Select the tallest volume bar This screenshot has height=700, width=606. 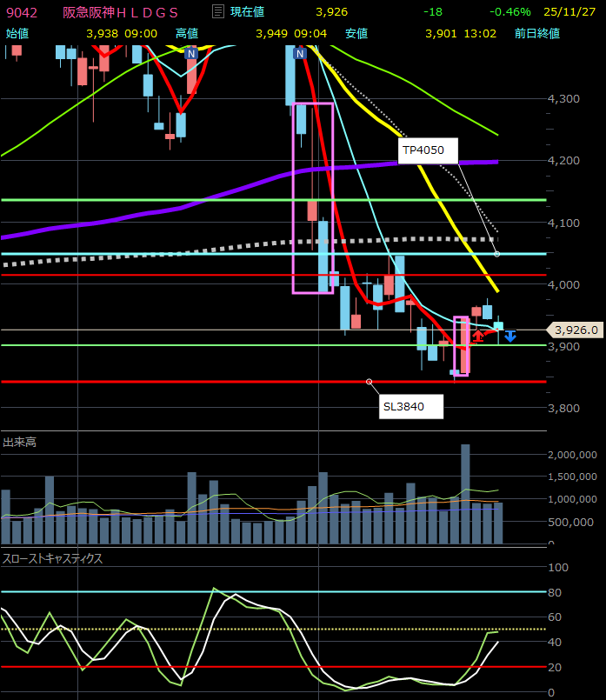[465, 494]
